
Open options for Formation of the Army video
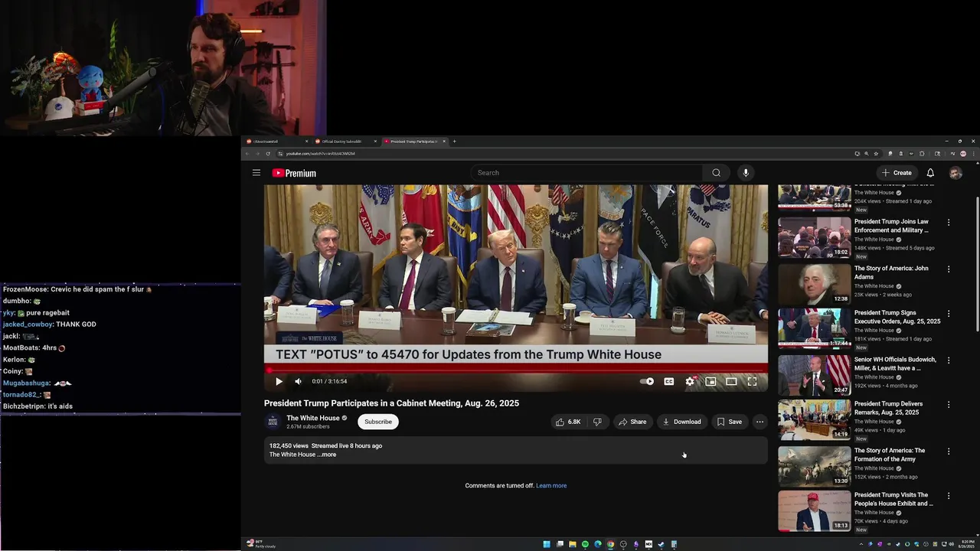click(x=949, y=452)
